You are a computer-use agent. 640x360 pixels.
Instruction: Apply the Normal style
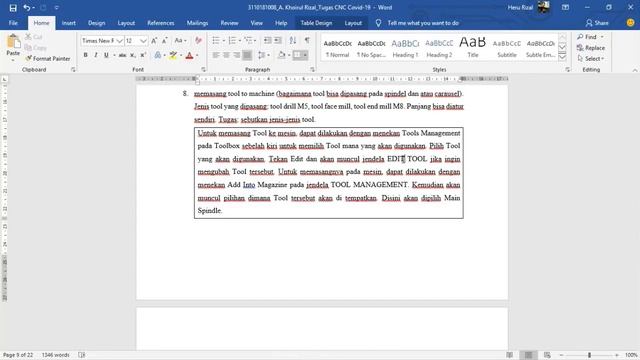338,48
